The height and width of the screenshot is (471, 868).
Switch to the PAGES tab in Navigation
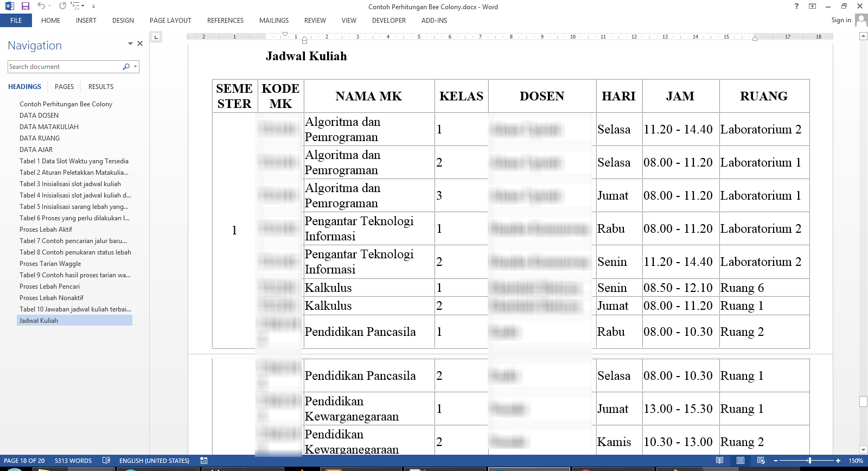pos(64,87)
